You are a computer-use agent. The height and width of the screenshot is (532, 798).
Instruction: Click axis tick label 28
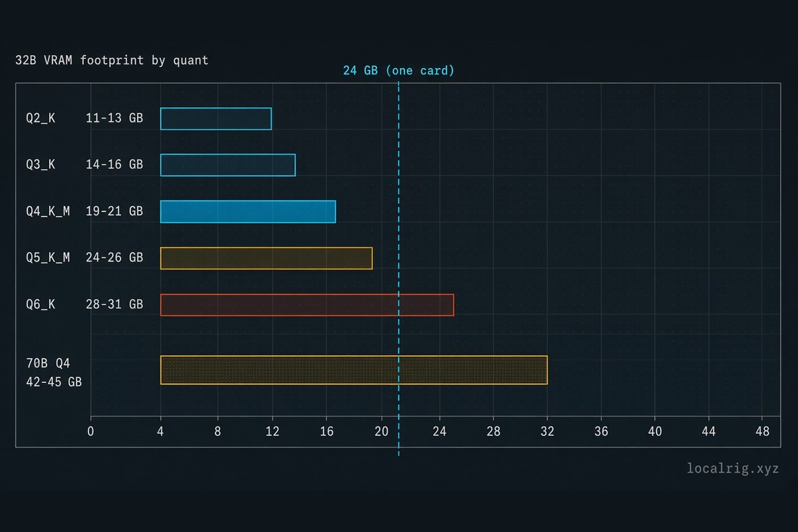click(493, 432)
